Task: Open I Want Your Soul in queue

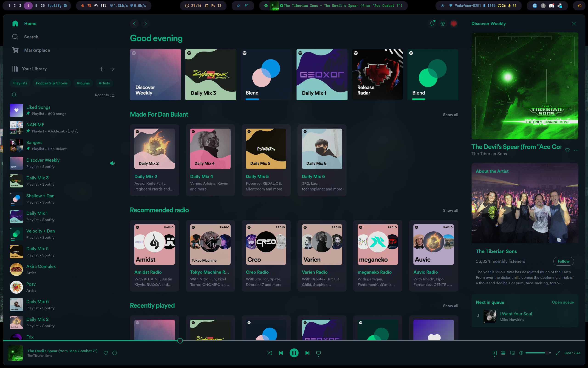Action: [525, 316]
